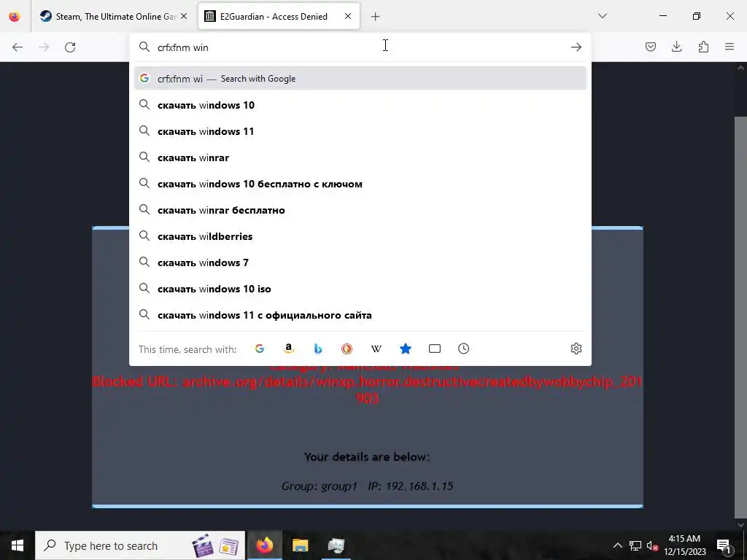
Task: Open muted volume tray icon
Action: pos(652,545)
